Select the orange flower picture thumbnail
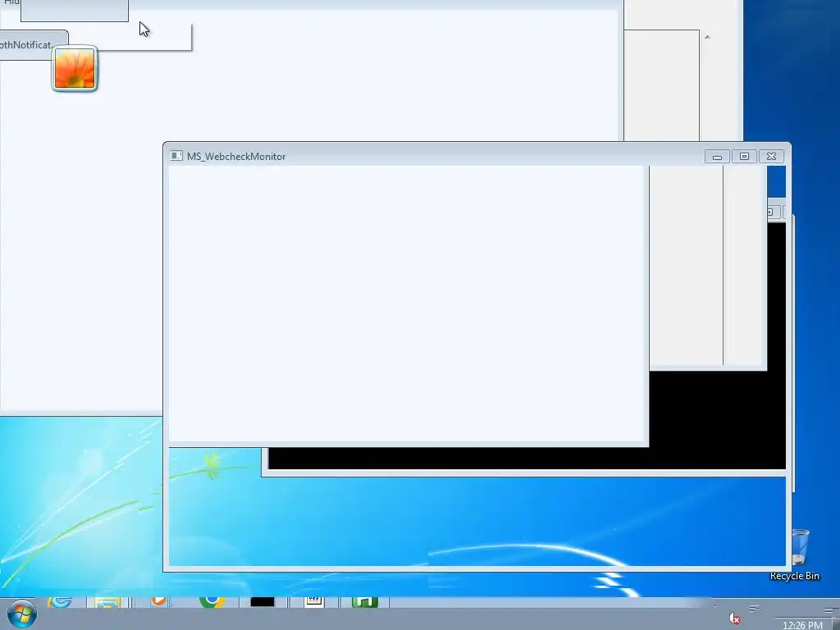Screen dimensions: 840x630 tap(75, 69)
